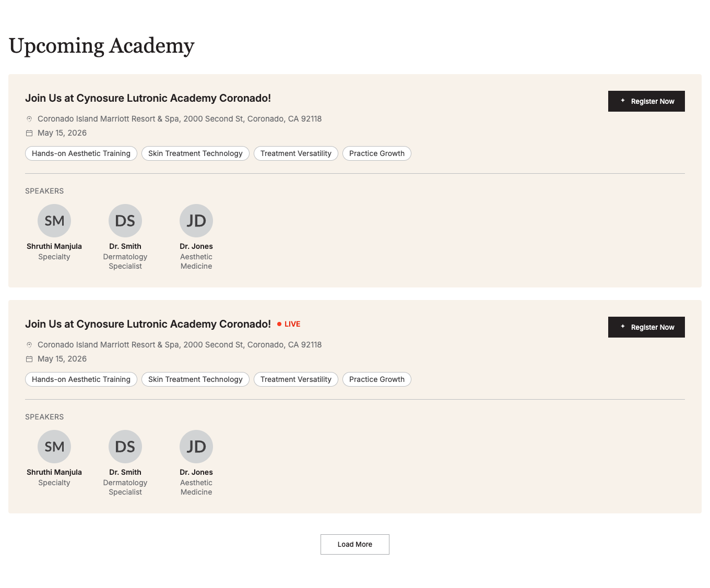Click the calendar icon in the LIVE card
This screenshot has width=710, height=588.
tap(29, 359)
